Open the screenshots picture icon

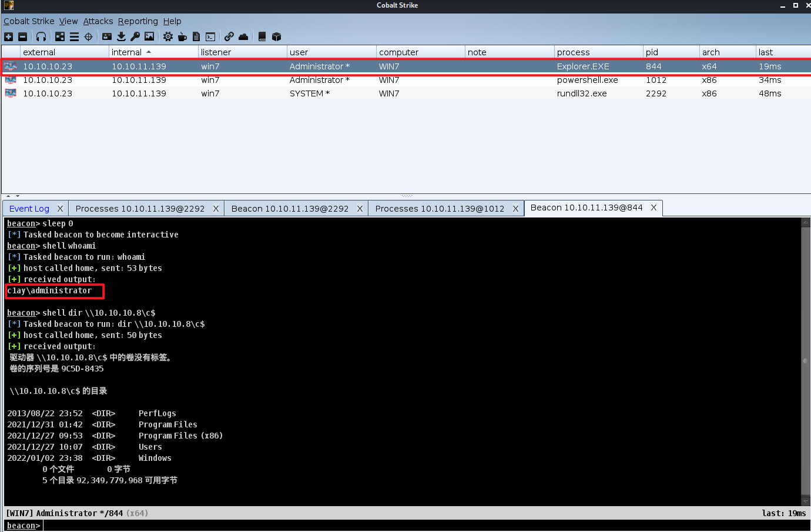pos(149,36)
